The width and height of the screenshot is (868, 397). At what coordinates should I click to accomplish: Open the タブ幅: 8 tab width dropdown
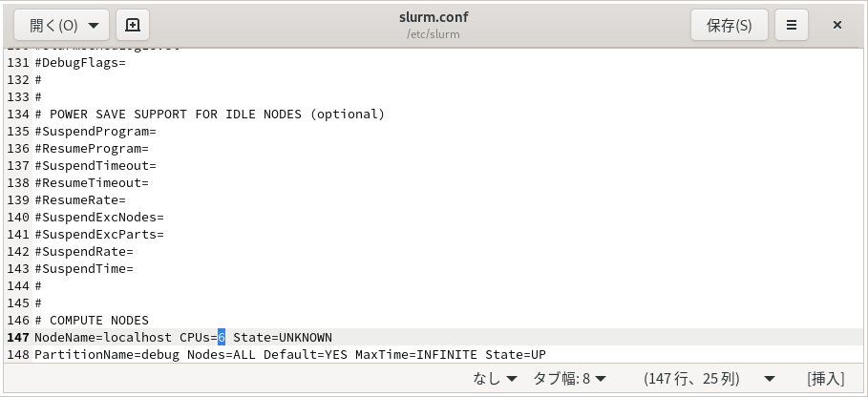pyautogui.click(x=570, y=379)
